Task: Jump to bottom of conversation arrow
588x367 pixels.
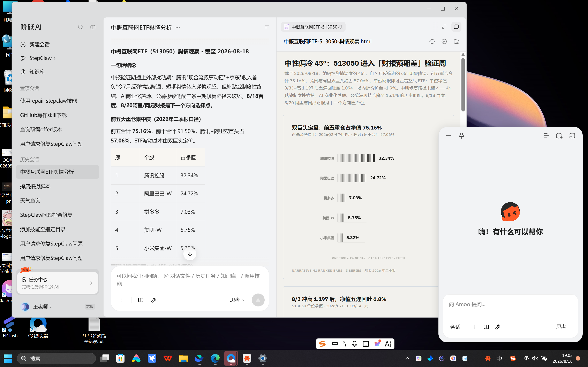Action: 190,254
